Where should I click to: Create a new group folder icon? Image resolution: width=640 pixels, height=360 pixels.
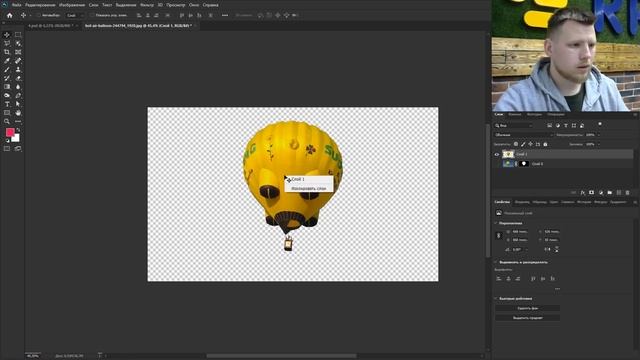tap(610, 193)
